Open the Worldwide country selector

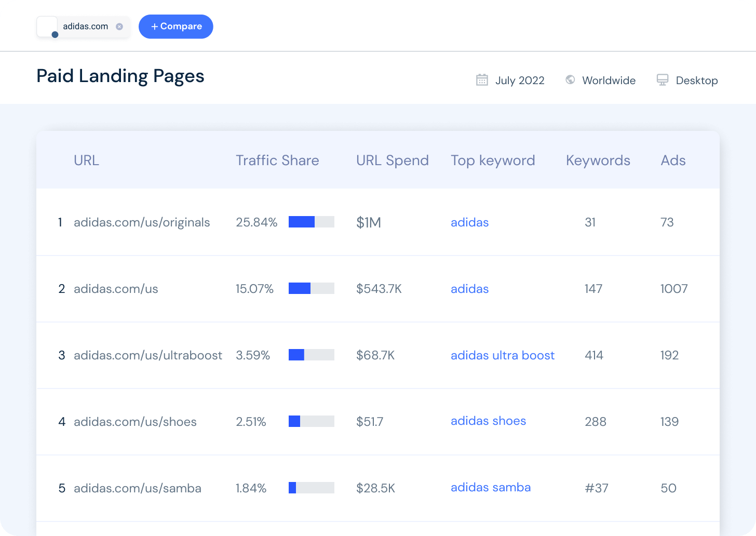[609, 80]
